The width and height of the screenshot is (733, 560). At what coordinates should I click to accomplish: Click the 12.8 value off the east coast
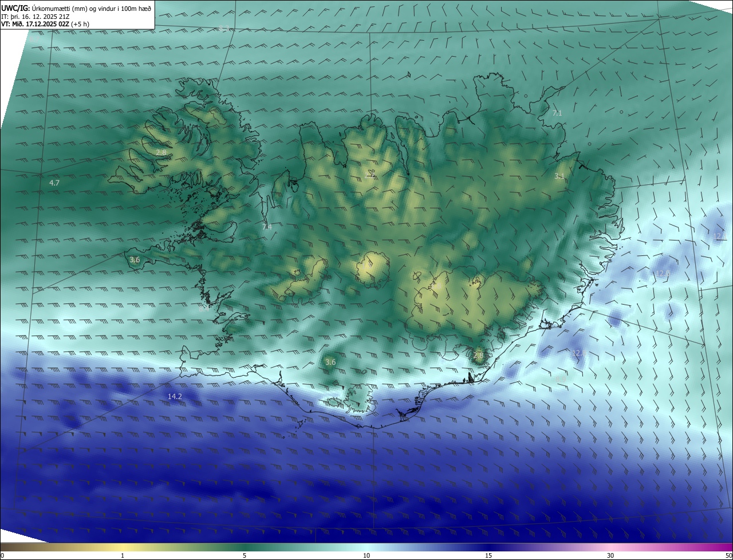tap(663, 274)
